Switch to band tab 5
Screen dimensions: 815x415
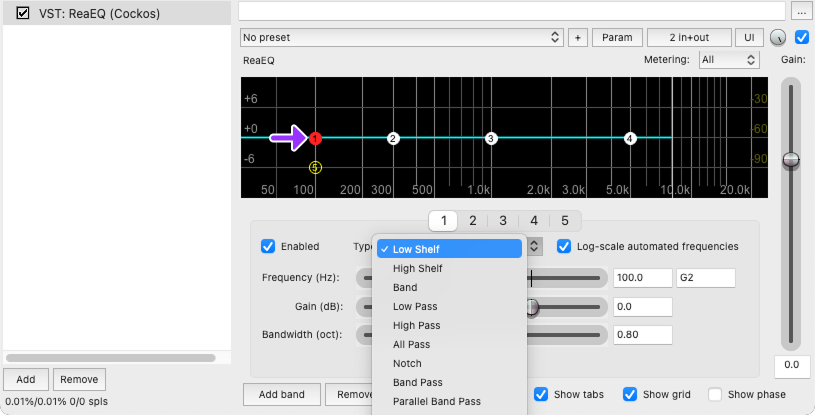pyautogui.click(x=564, y=221)
